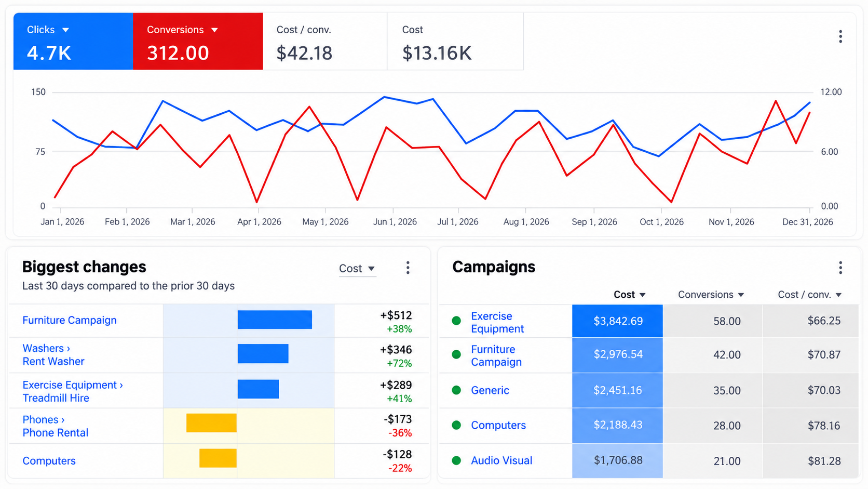
Task: Open Biggest changes three-dot options menu
Action: pyautogui.click(x=408, y=268)
